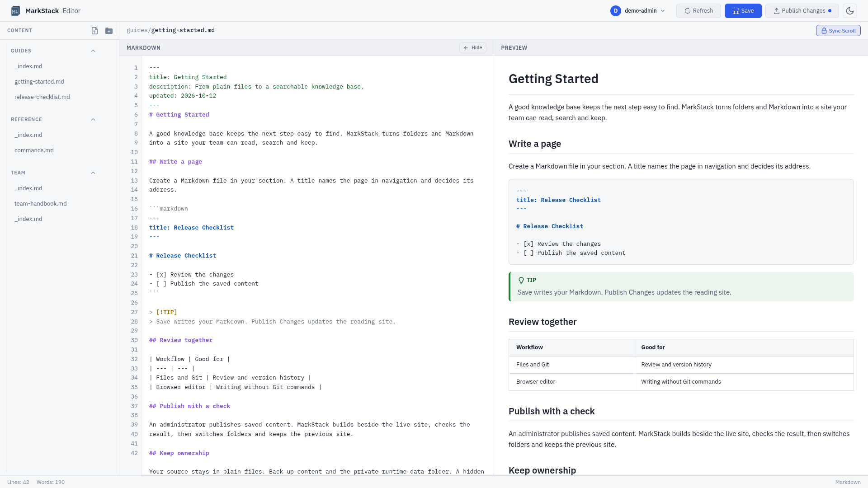
Task: Open team-handbook.md file
Action: click(x=41, y=204)
